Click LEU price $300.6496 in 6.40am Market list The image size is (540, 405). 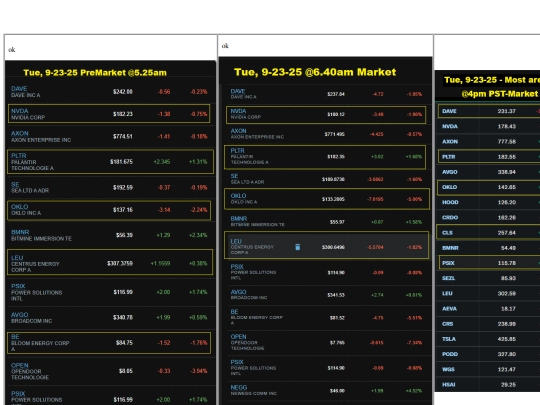coord(333,247)
